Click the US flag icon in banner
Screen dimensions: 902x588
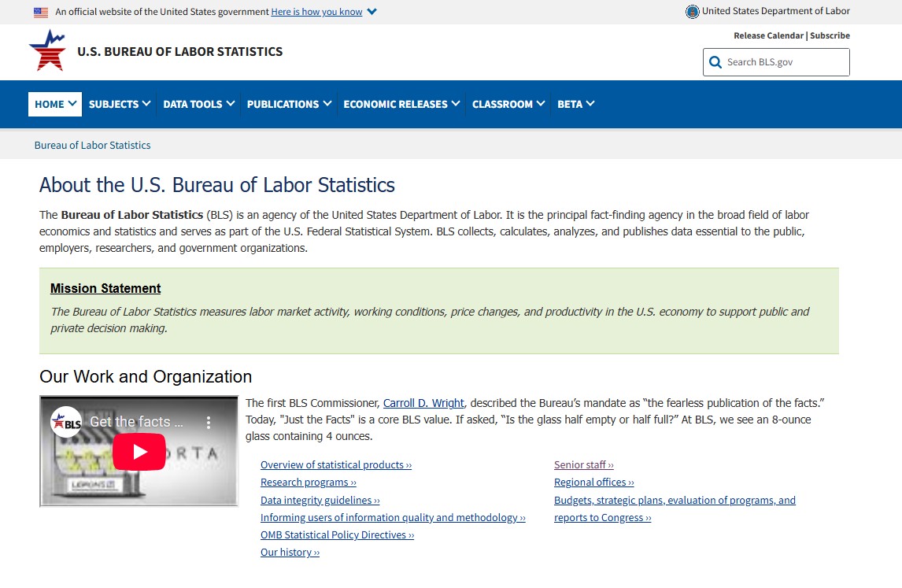[41, 12]
